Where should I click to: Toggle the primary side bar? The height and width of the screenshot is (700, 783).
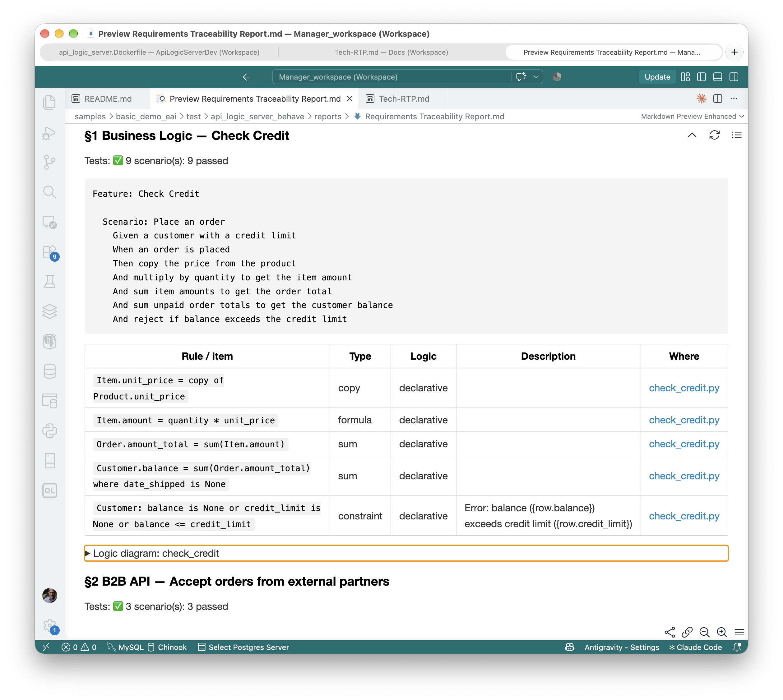pos(702,77)
